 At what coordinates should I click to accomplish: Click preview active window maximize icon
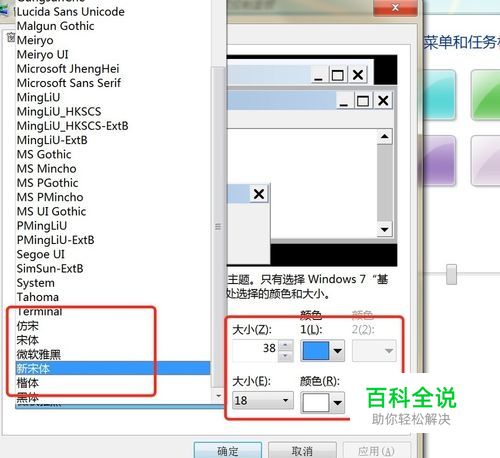click(363, 101)
